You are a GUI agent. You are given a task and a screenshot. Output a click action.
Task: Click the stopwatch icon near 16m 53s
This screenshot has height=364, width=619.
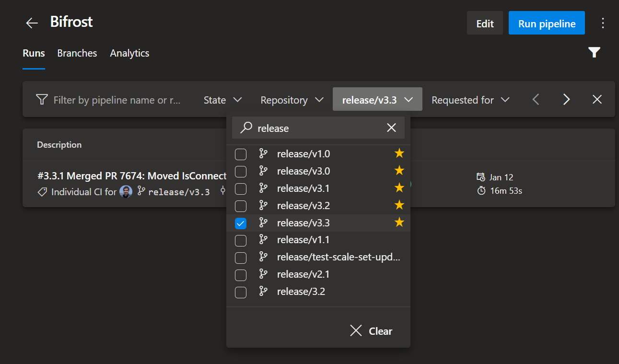(x=481, y=190)
